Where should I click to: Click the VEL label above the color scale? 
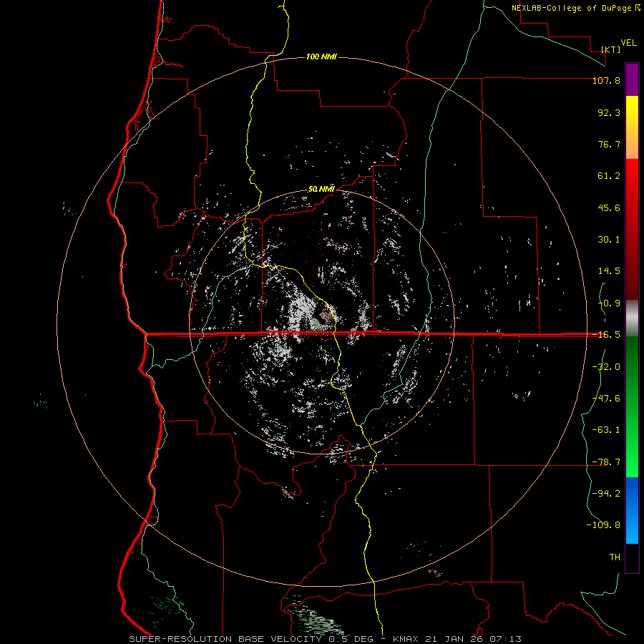628,43
